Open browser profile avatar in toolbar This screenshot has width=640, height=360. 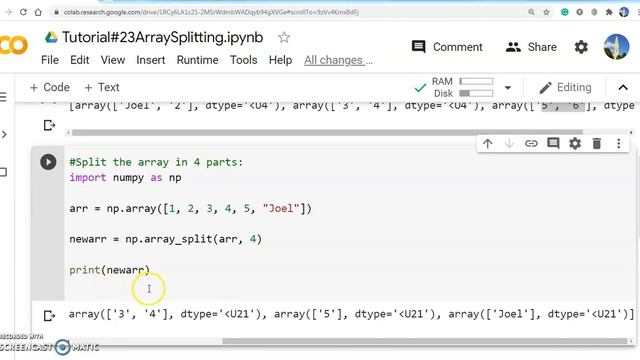(x=624, y=12)
